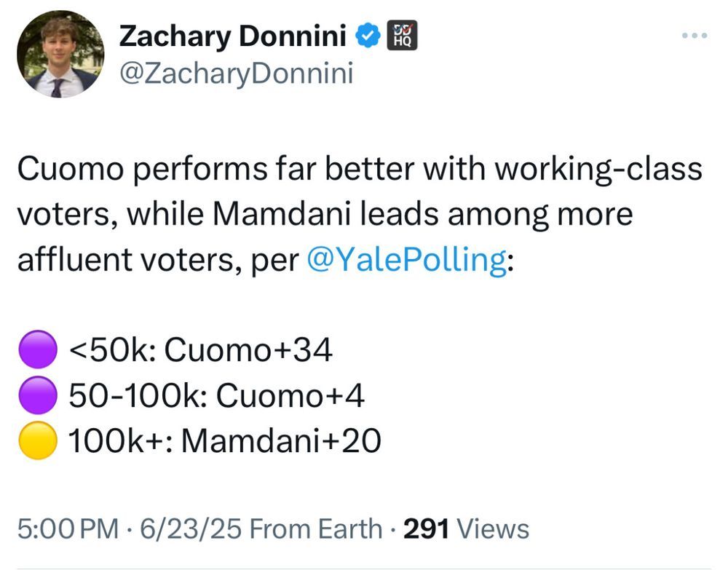Click the Zachary Donnini display name
Image resolution: width=728 pixels, height=570 pixels.
[x=233, y=36]
